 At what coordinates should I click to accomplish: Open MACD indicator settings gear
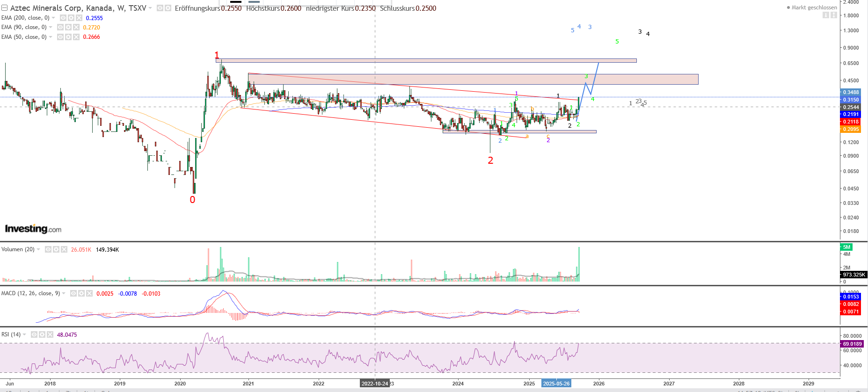(x=81, y=293)
